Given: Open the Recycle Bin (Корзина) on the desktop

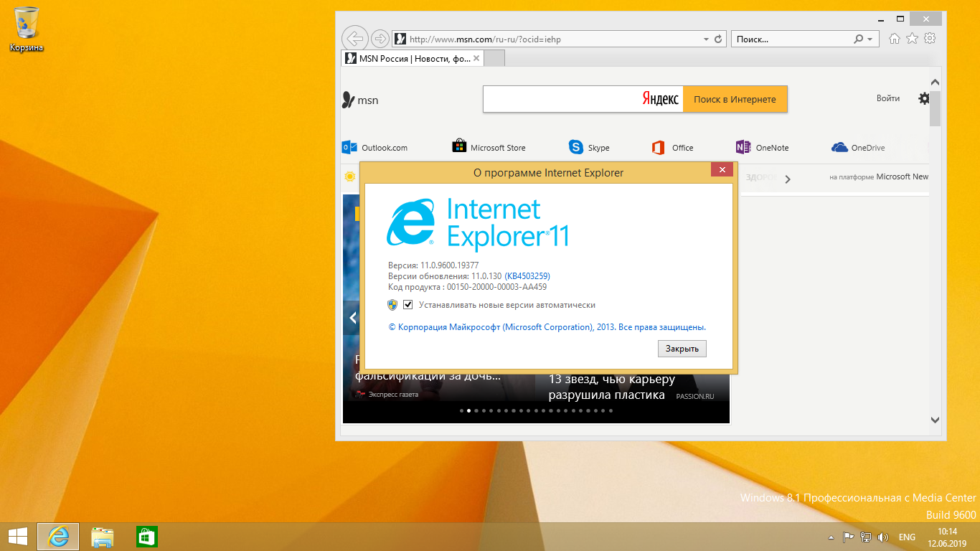Looking at the screenshot, I should (27, 30).
